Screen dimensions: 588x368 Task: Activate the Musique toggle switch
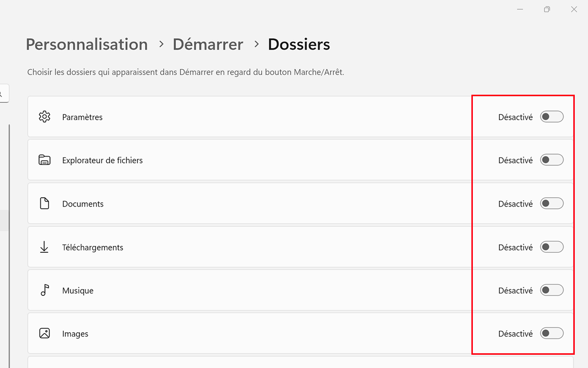[552, 290]
